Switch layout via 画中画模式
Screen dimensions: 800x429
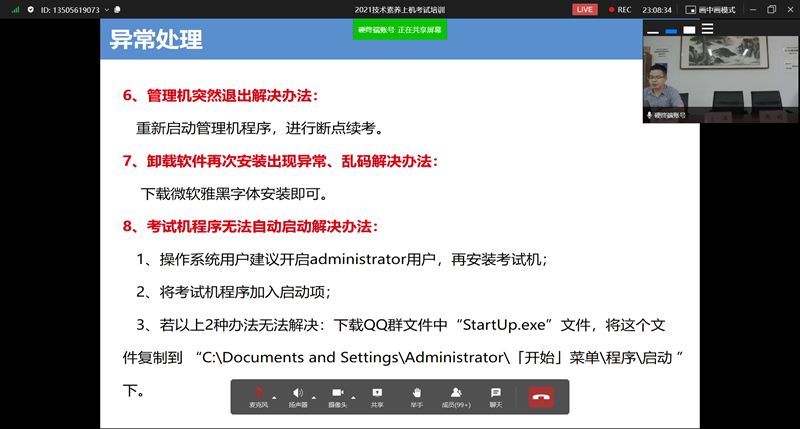click(711, 9)
